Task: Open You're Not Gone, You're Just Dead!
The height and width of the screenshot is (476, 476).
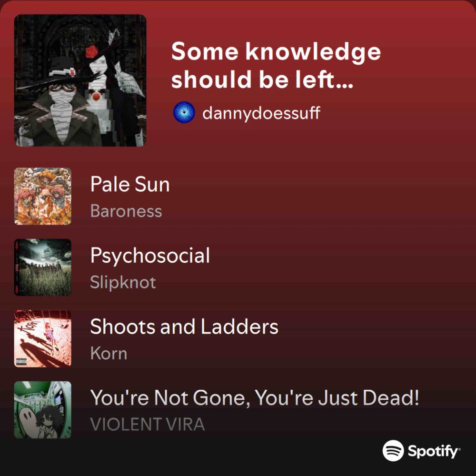Action: tap(255, 397)
